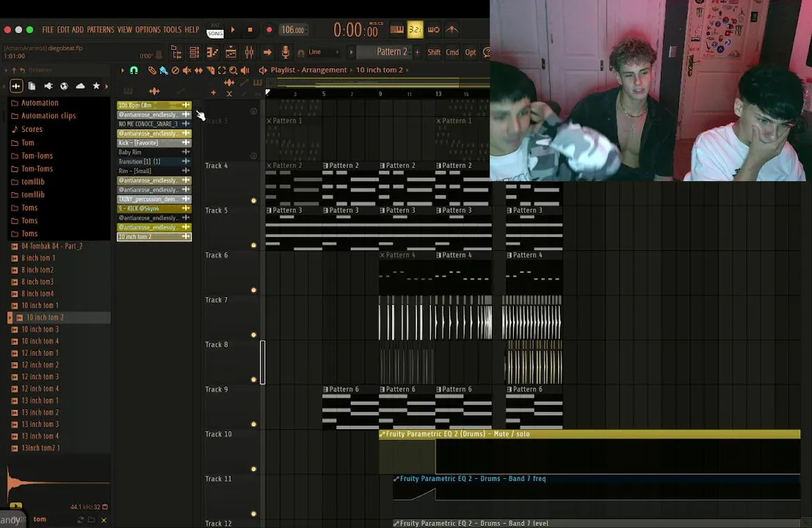Click the typing keyboard to piano icon
The height and width of the screenshot is (528, 812).
(x=397, y=29)
